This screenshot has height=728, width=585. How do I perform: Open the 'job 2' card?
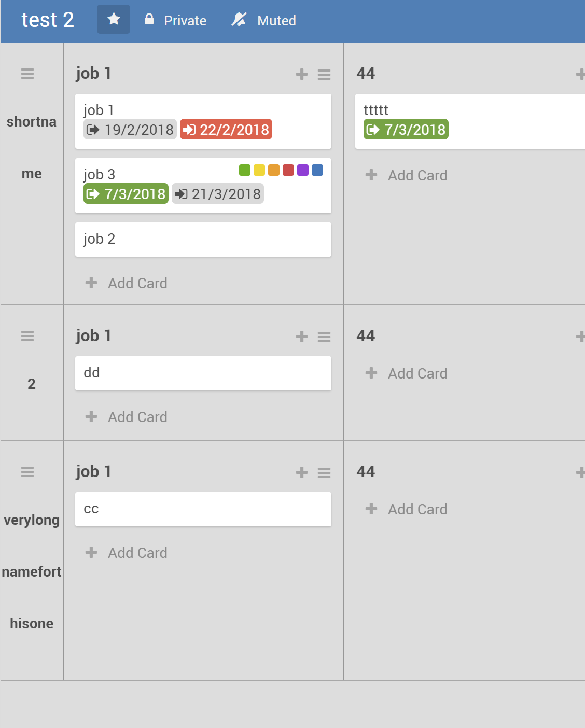pos(203,239)
